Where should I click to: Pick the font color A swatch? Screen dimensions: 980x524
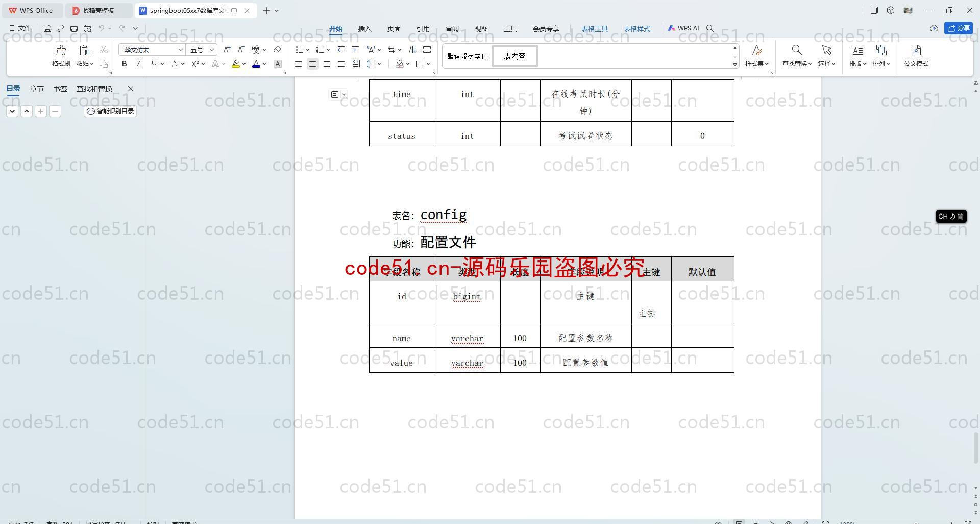pyautogui.click(x=256, y=64)
